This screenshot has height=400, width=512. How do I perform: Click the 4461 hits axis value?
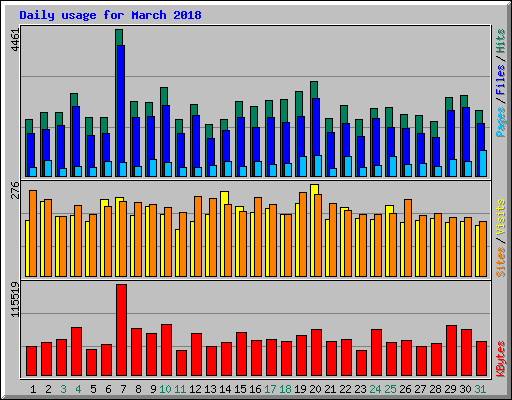click(x=16, y=40)
